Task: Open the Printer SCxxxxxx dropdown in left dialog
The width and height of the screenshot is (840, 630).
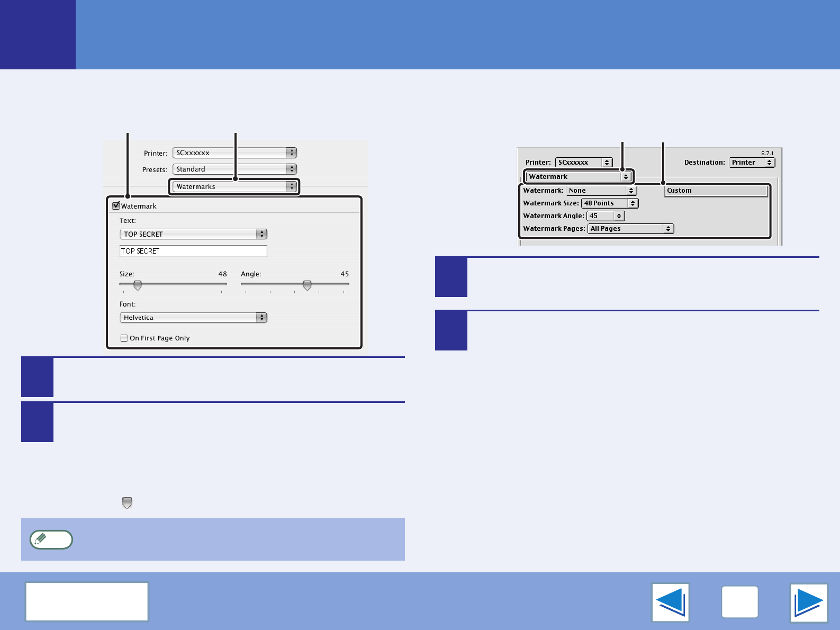Action: click(234, 152)
